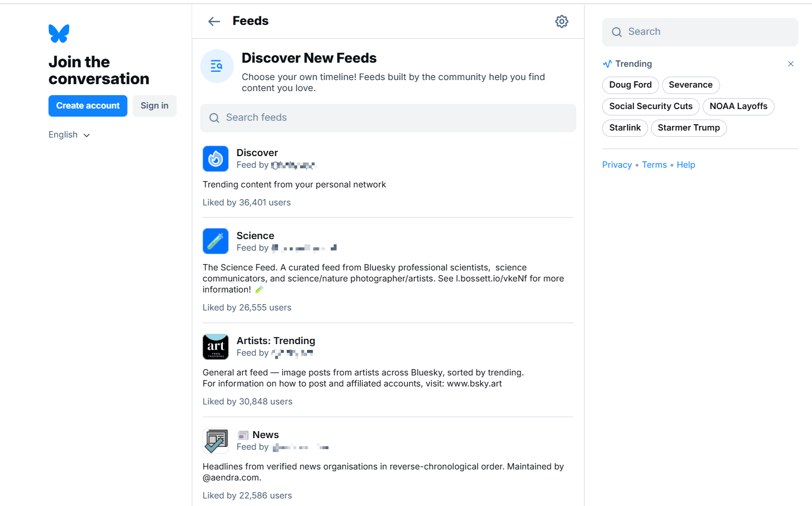Open the NOAA Layoffs trending topic
812x506 pixels.
[x=738, y=106]
